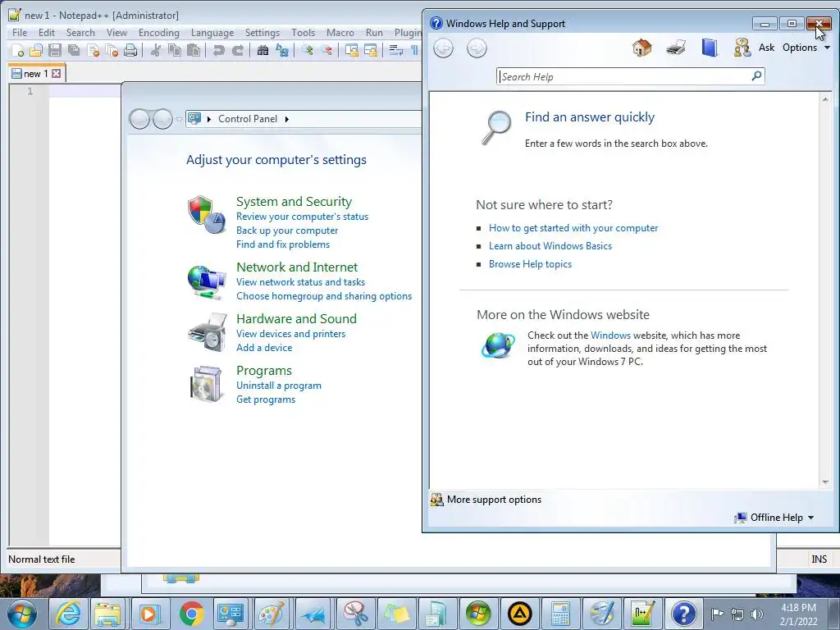Open the Run menu in Notepad++
Image resolution: width=840 pixels, height=630 pixels.
[374, 33]
